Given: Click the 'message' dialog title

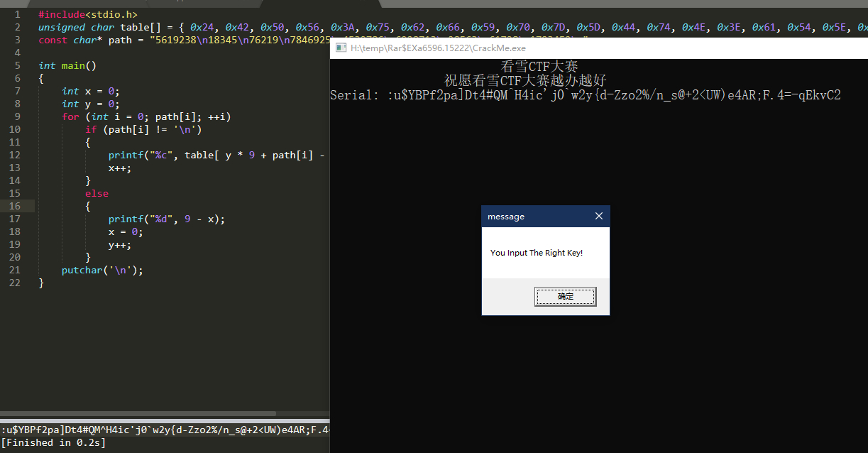Looking at the screenshot, I should point(506,217).
